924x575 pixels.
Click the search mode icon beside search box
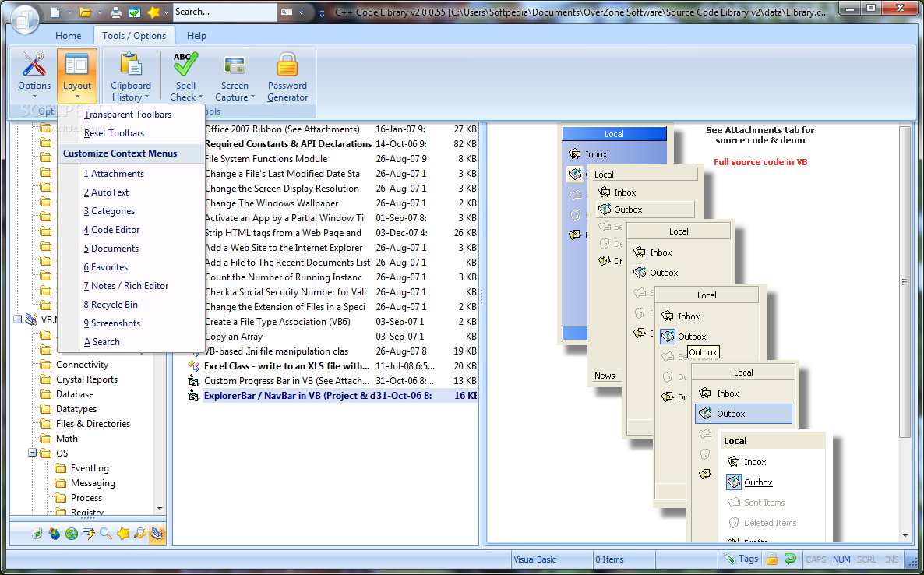pyautogui.click(x=287, y=12)
